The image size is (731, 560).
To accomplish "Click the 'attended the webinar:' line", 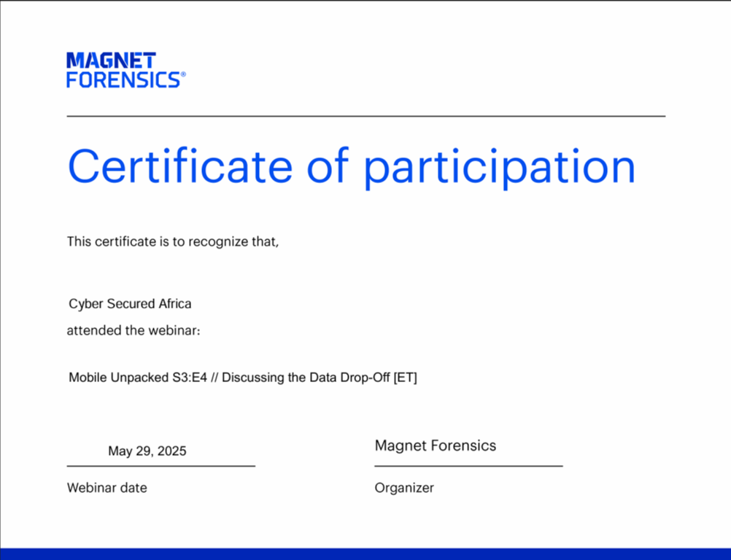I will [x=134, y=330].
